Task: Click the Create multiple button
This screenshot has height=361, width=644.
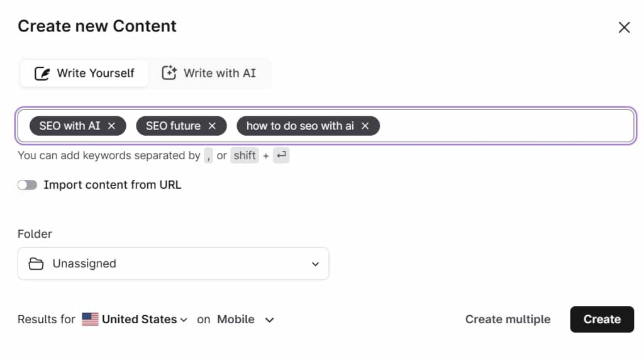Action: tap(508, 319)
